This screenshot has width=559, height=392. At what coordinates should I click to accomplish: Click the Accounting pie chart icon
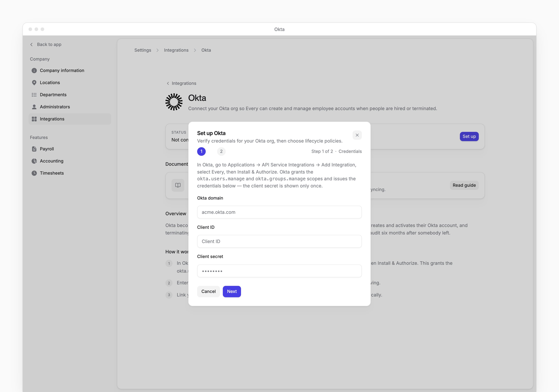pyautogui.click(x=34, y=161)
